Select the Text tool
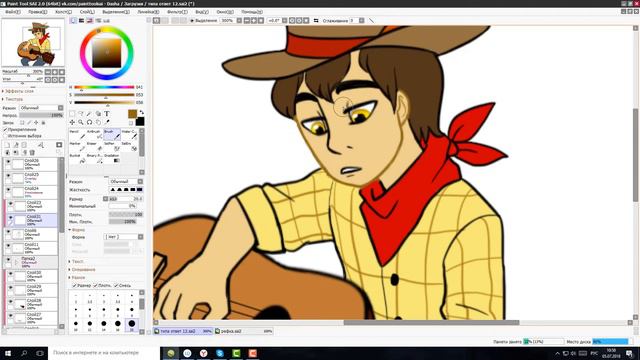The height and width of the screenshot is (360, 640). [107, 113]
